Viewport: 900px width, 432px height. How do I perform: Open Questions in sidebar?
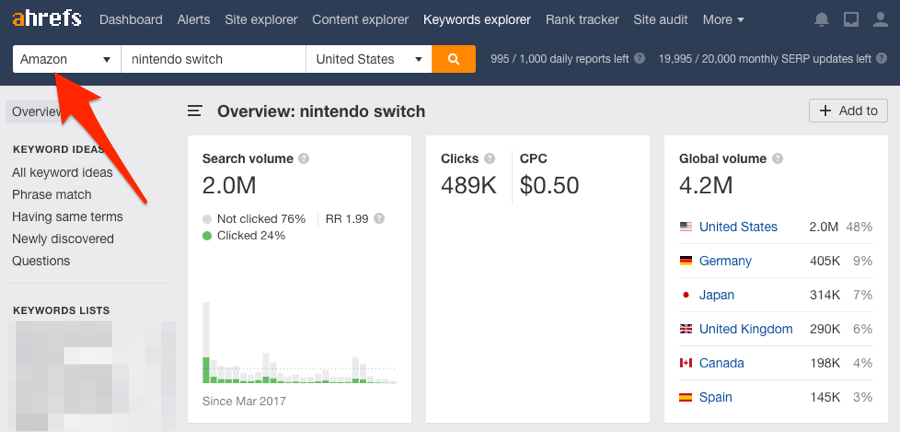click(x=41, y=261)
